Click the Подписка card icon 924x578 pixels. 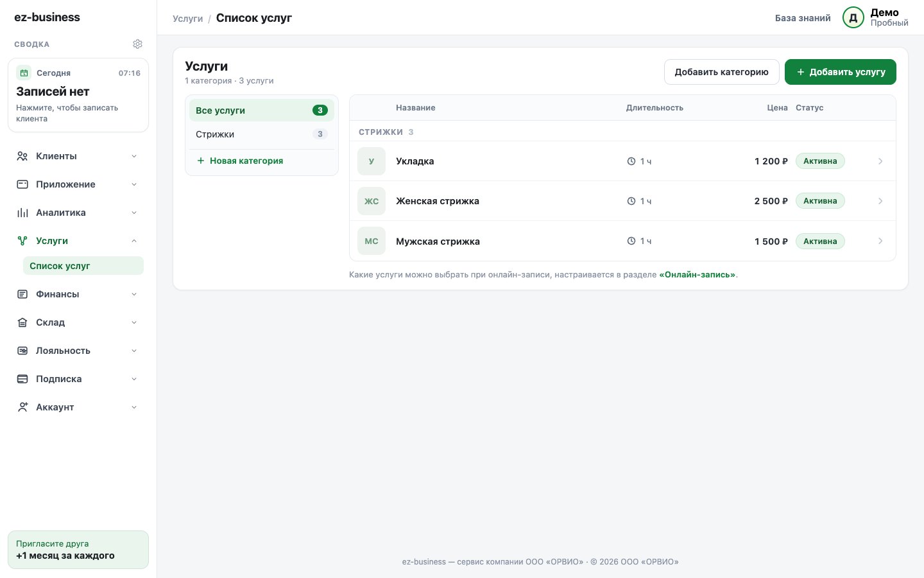point(22,379)
